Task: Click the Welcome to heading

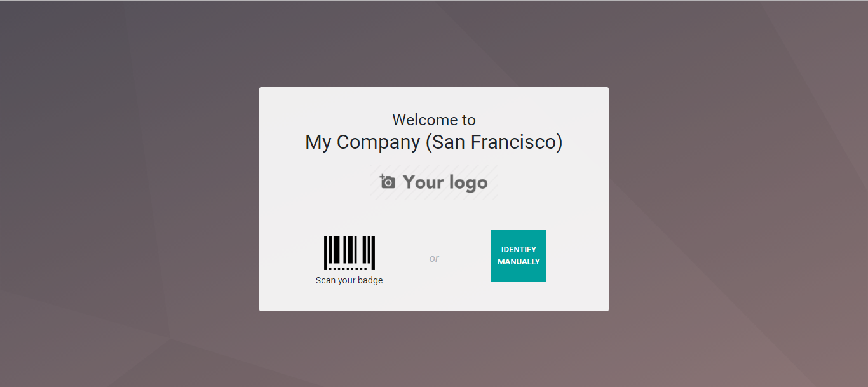Action: coord(434,119)
